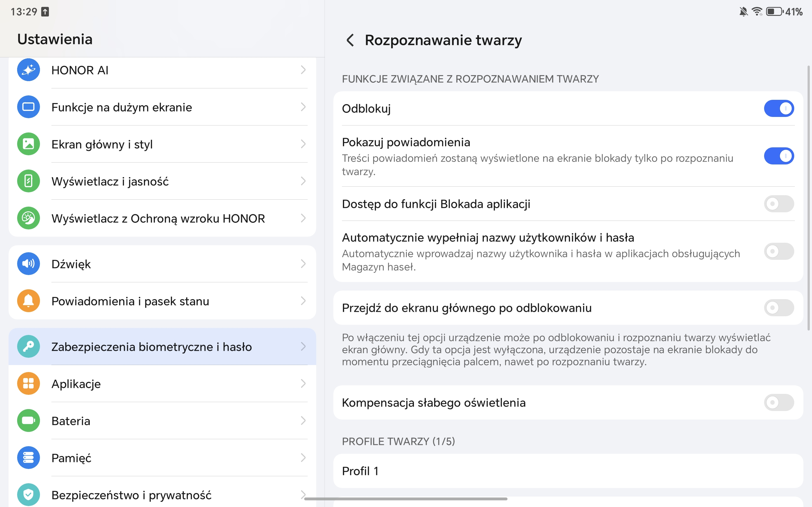Disable the Odblokuj toggle
The height and width of the screenshot is (507, 812).
pyautogui.click(x=778, y=108)
